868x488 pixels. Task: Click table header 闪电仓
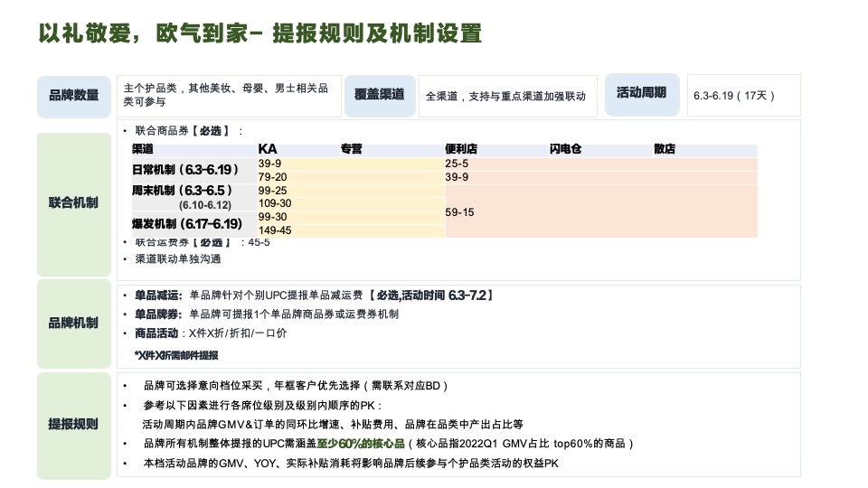(x=565, y=149)
